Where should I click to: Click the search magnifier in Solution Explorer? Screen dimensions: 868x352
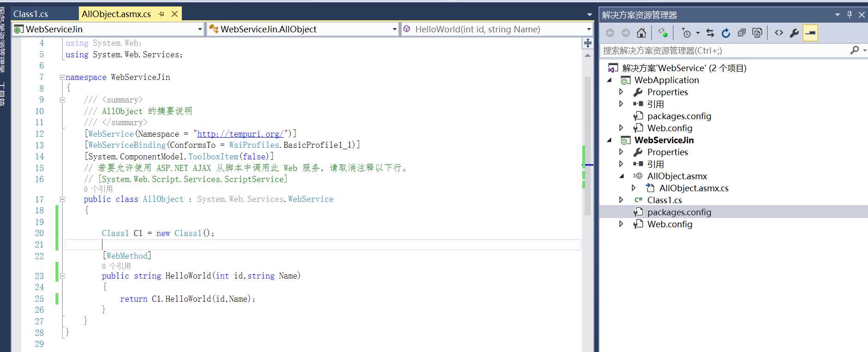(x=855, y=50)
